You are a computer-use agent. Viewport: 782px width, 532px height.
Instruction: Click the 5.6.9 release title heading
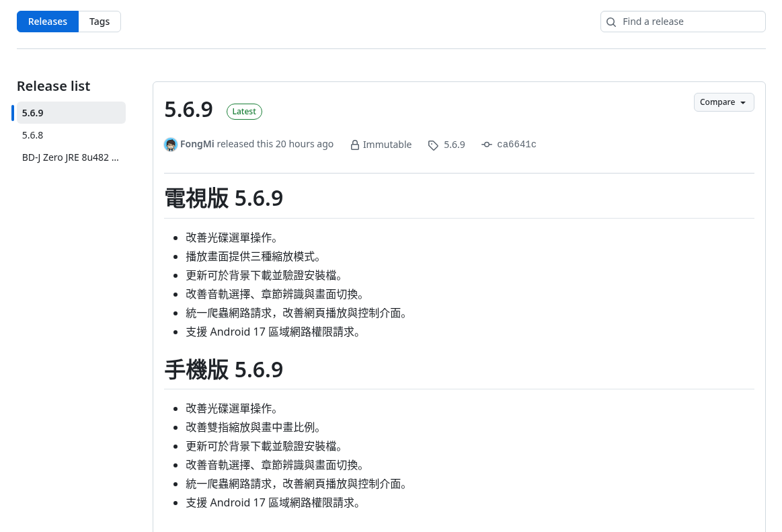(188, 110)
